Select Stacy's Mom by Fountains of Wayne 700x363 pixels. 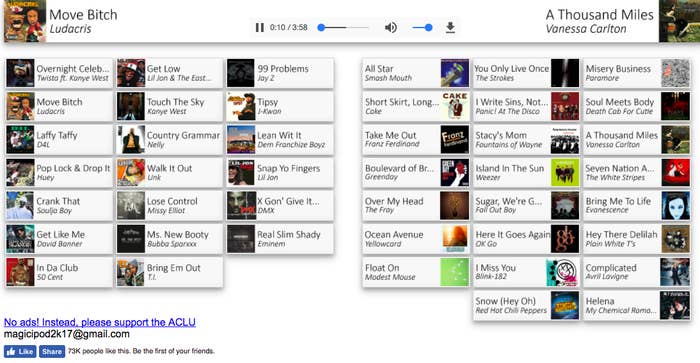click(x=526, y=140)
